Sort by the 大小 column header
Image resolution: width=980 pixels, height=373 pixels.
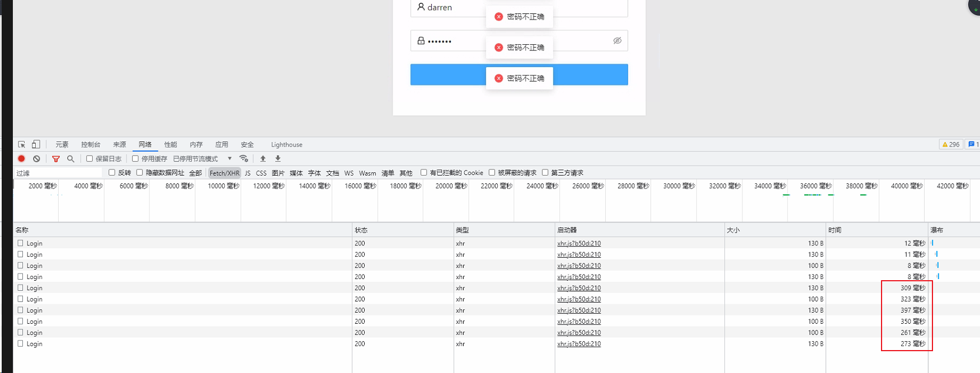[775, 230]
